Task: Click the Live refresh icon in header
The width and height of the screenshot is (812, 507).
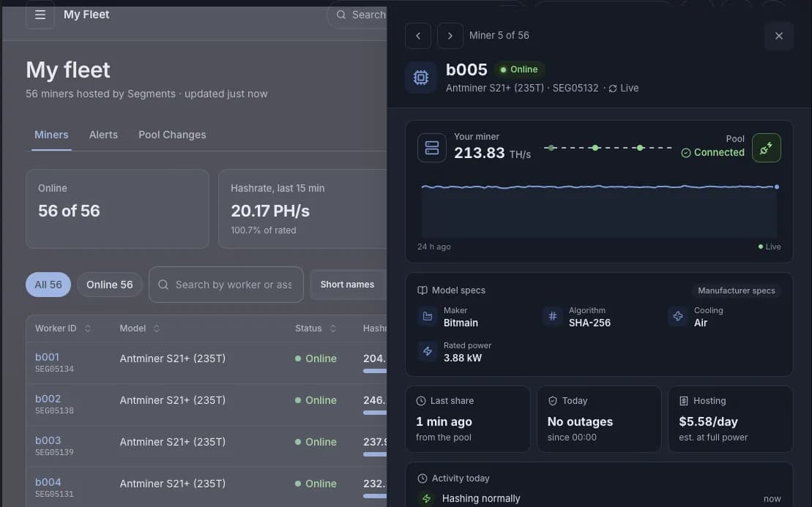Action: 613,89
